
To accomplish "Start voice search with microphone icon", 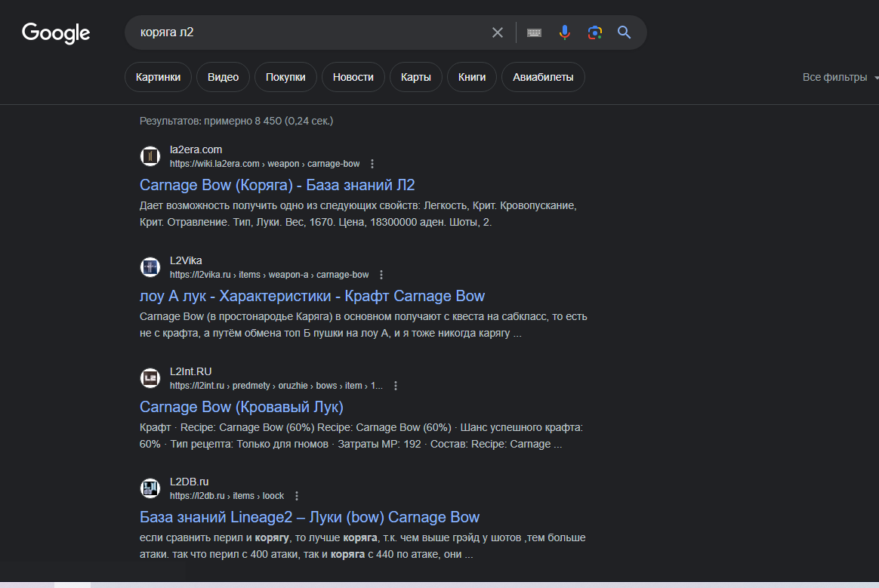I will (x=564, y=32).
